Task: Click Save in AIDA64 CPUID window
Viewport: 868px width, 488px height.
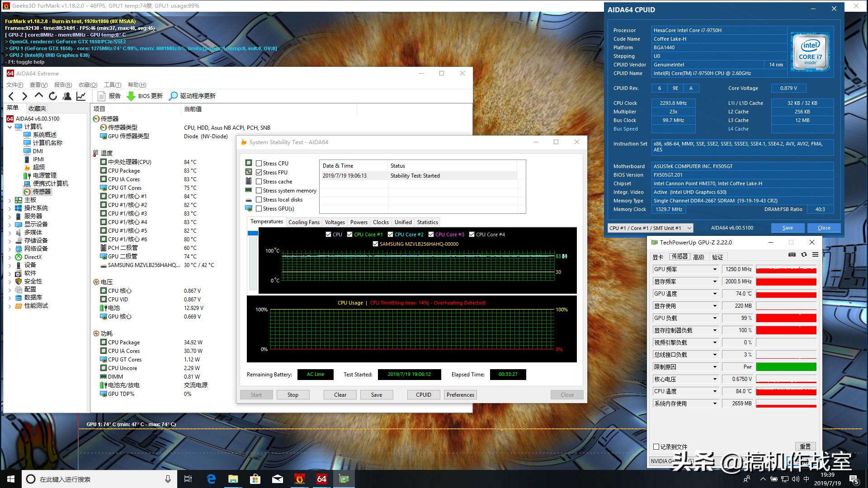Action: [x=788, y=228]
